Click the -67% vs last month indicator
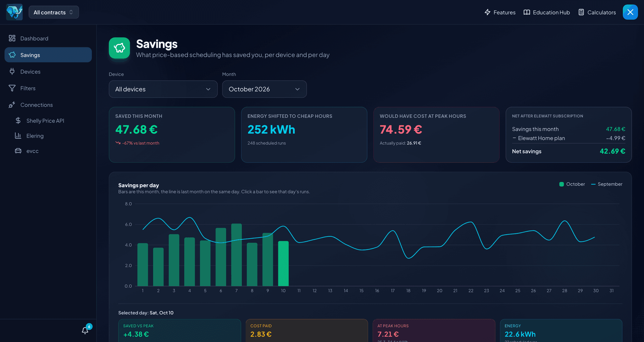The image size is (644, 342). tap(137, 143)
